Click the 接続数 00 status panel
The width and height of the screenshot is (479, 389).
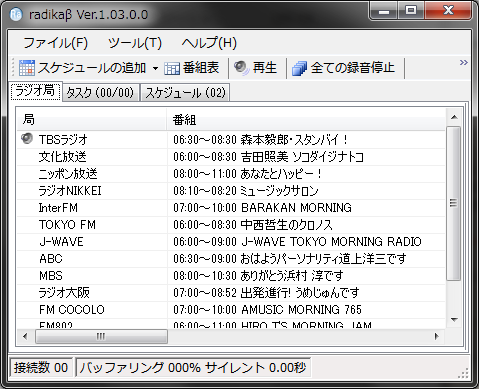[41, 368]
